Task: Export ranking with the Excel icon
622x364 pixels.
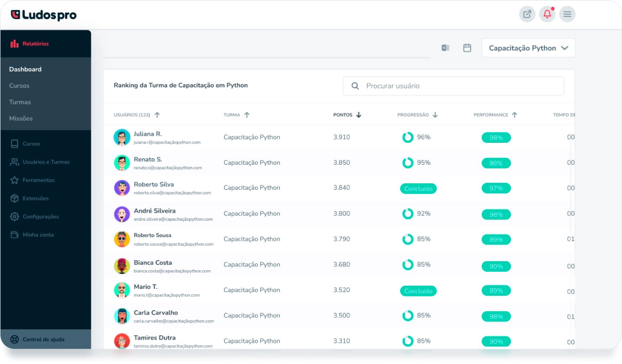Action: 445,48
